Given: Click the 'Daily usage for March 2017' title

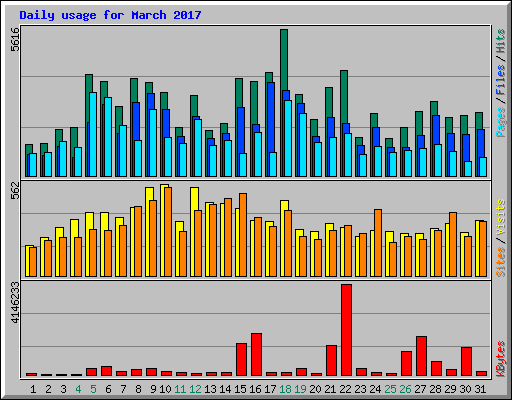Looking at the screenshot, I should pos(110,15).
